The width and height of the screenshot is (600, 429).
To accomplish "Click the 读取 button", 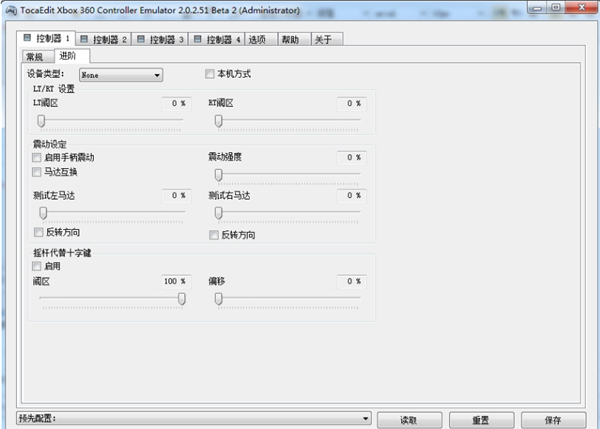I will (409, 420).
